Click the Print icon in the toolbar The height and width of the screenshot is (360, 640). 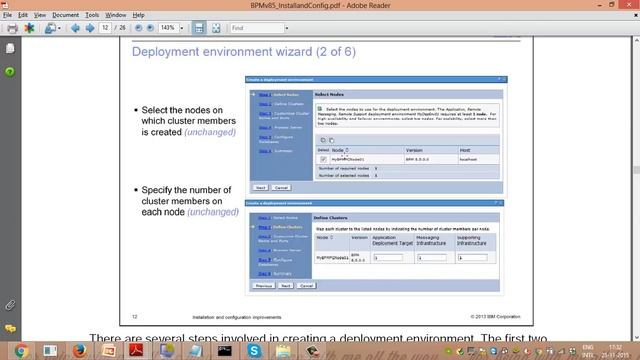[12, 28]
